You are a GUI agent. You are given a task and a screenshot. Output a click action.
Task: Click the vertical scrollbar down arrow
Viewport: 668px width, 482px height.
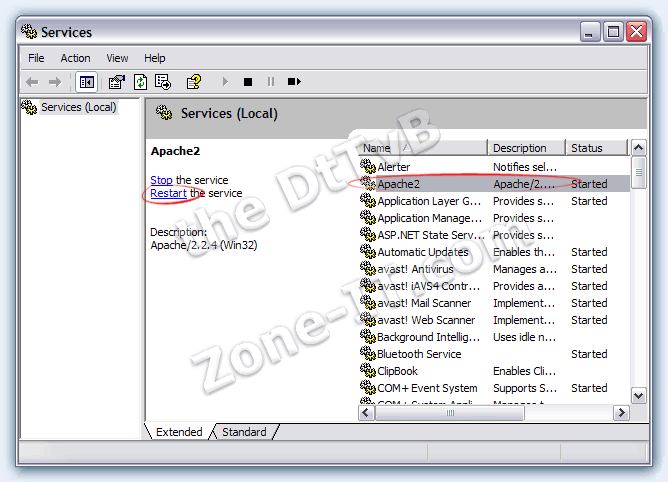(x=638, y=396)
